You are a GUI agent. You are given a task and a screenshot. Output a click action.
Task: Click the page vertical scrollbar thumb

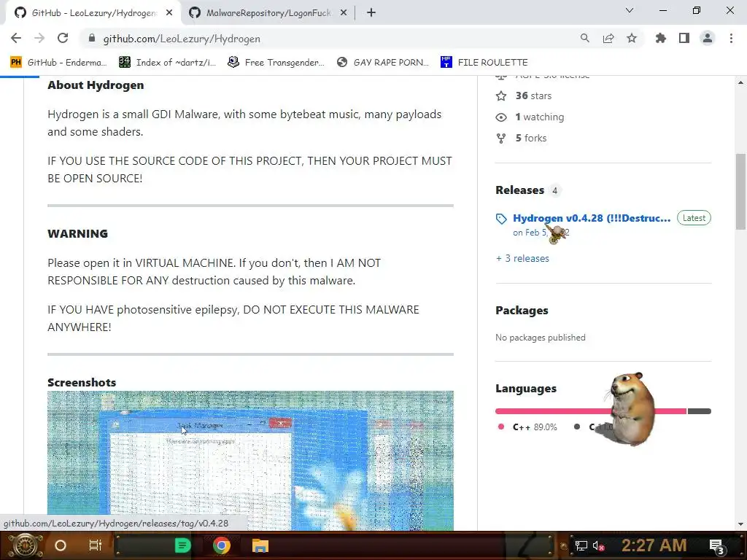pyautogui.click(x=741, y=192)
